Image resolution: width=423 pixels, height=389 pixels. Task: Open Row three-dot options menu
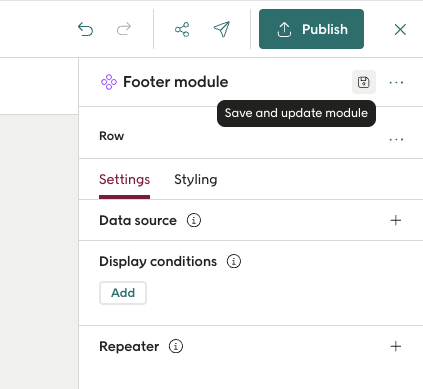396,139
